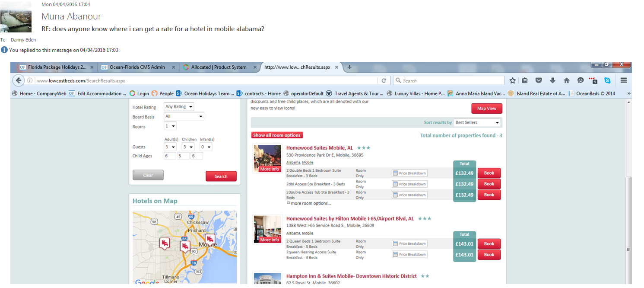Viewport: 644px width, 288px height.
Task: Click the first Child Ages field
Action: pyautogui.click(x=170, y=156)
